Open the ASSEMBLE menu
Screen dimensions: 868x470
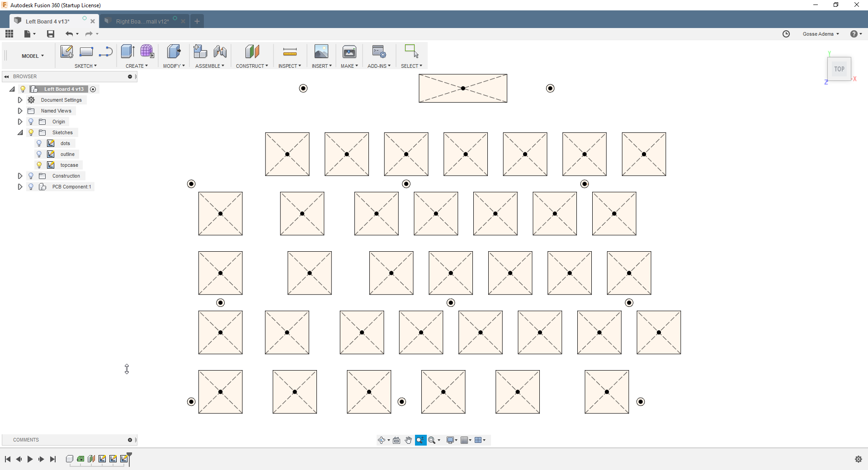click(210, 66)
